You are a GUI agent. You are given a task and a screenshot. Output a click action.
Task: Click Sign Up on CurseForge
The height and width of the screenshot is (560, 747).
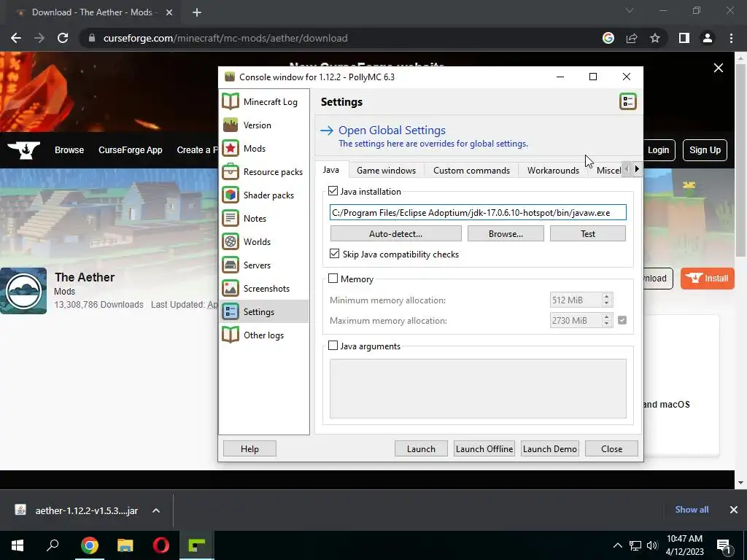click(x=705, y=150)
